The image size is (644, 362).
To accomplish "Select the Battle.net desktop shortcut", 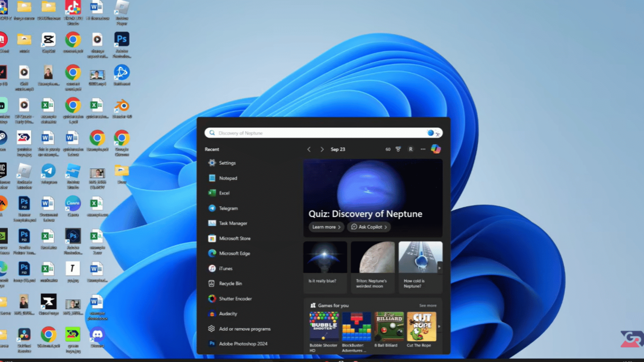I will click(122, 75).
